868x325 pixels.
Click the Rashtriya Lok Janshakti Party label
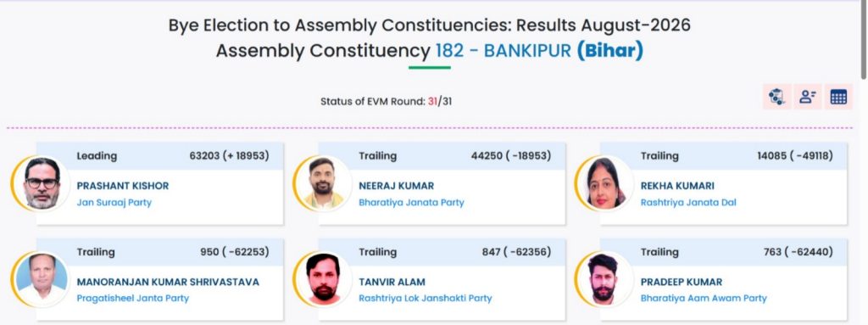coord(426,299)
